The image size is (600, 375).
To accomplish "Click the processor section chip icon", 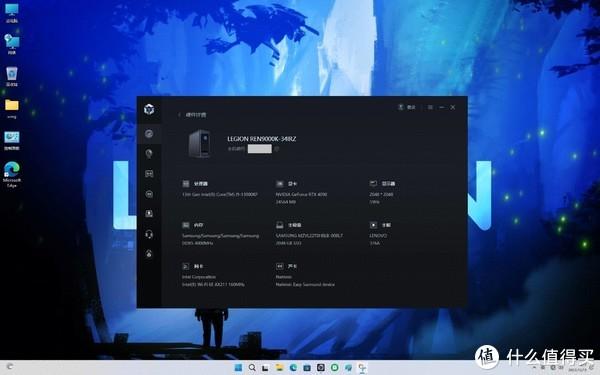I will click(186, 184).
